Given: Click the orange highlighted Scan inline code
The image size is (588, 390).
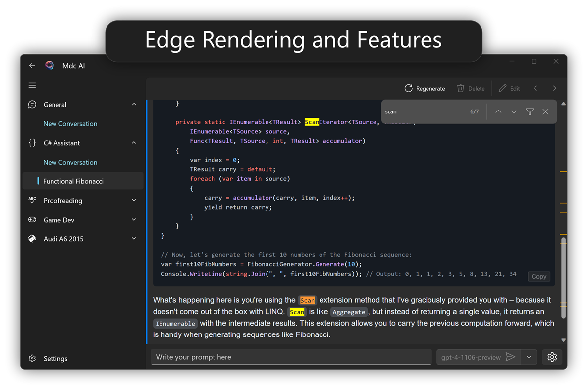Looking at the screenshot, I should tap(307, 300).
